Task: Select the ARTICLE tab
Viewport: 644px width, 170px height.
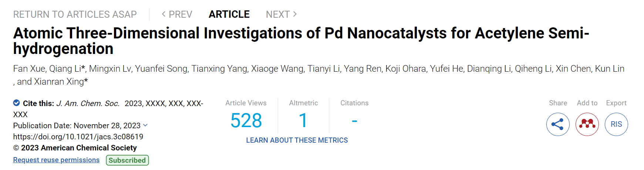Action: click(x=229, y=14)
